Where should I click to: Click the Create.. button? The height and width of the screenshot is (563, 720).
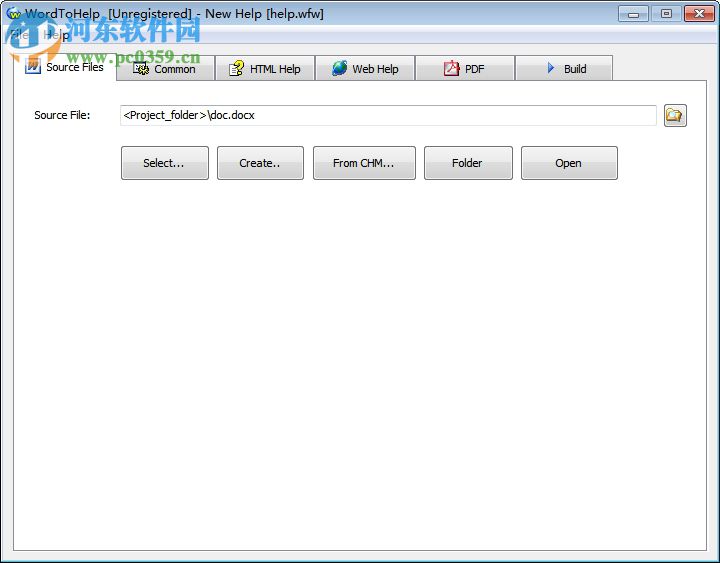click(x=260, y=163)
